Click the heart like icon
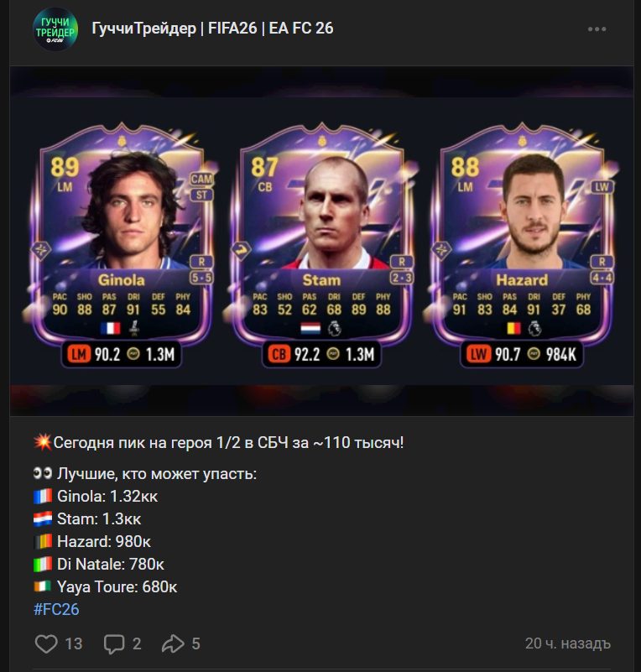The height and width of the screenshot is (672, 641). [46, 643]
